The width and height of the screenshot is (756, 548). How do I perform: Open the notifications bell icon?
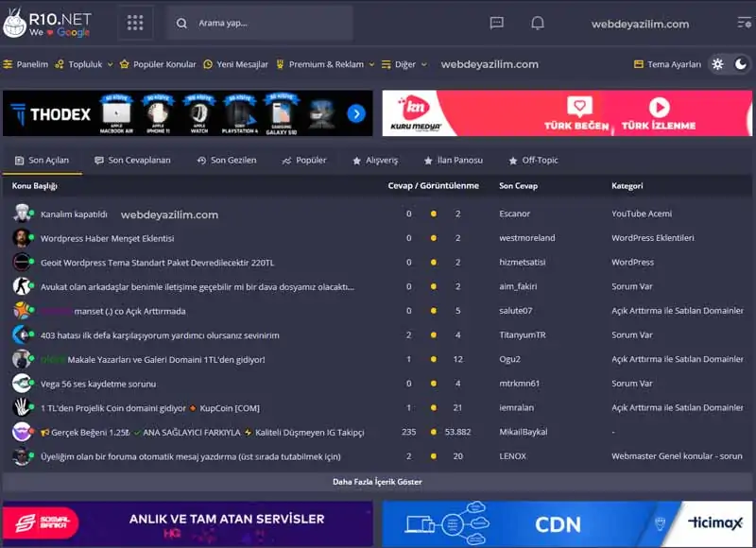[x=538, y=23]
